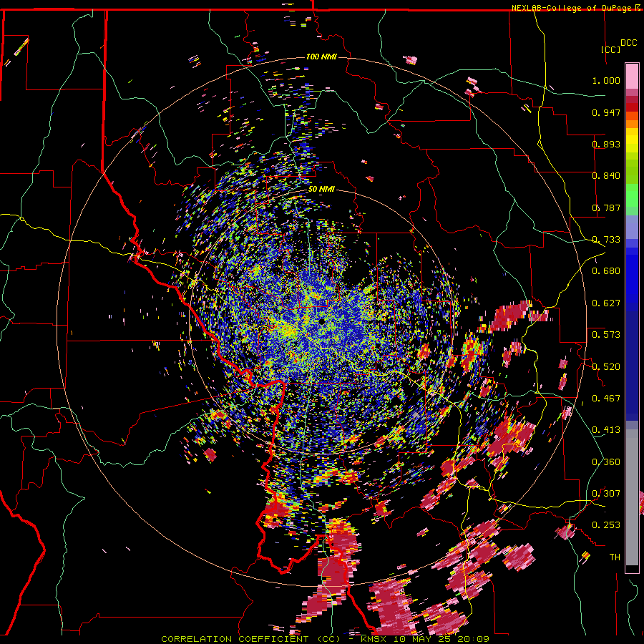Click the [CC] label beside the scale
The width and height of the screenshot is (644, 644).
click(x=610, y=49)
